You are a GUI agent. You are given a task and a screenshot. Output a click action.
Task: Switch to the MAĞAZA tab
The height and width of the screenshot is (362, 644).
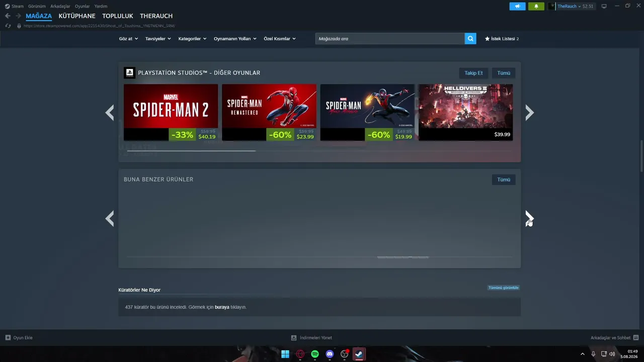pos(39,16)
